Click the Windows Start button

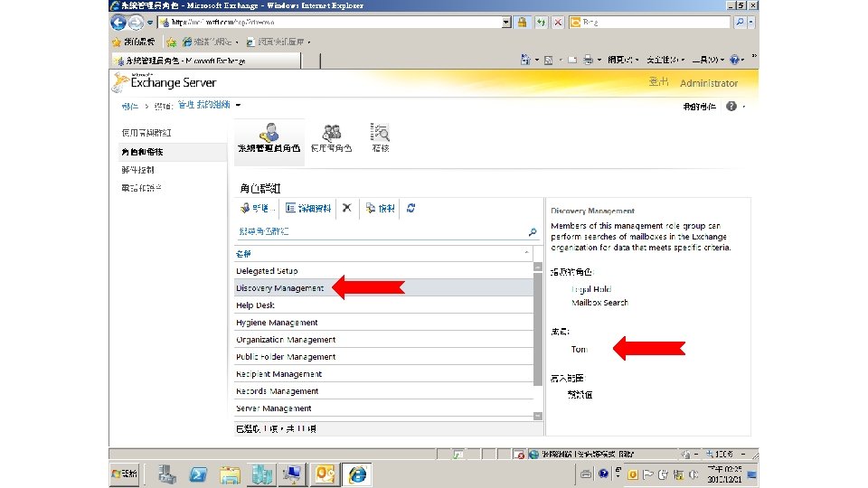click(x=125, y=474)
